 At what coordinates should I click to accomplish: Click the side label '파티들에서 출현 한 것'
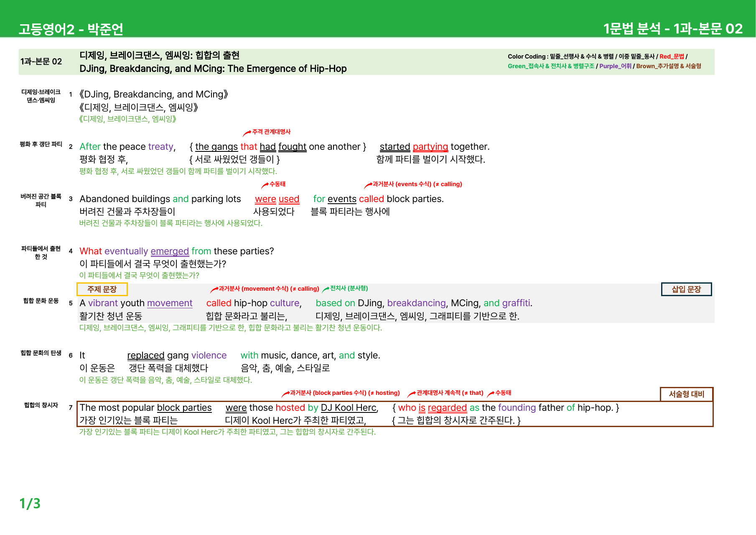click(41, 253)
